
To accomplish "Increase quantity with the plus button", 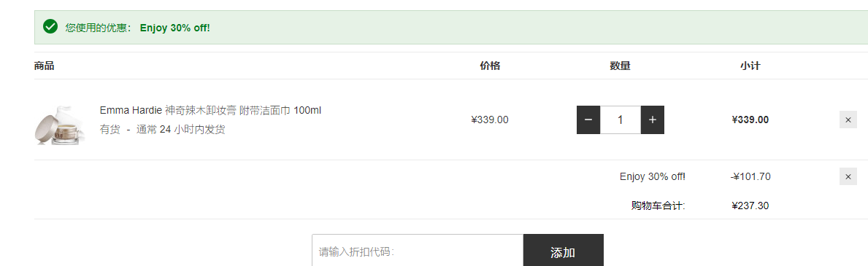I will (653, 120).
